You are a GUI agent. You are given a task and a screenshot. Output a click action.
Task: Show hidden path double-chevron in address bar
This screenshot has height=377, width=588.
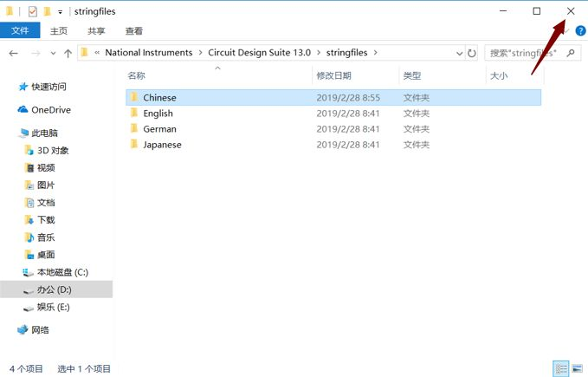click(x=97, y=53)
